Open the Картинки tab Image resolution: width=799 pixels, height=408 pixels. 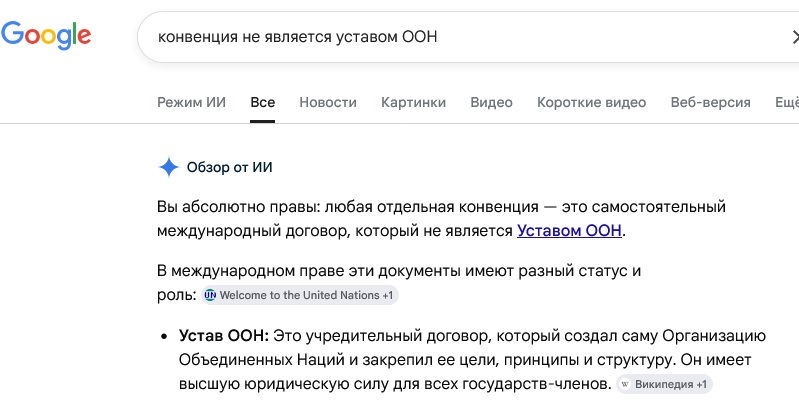point(413,102)
